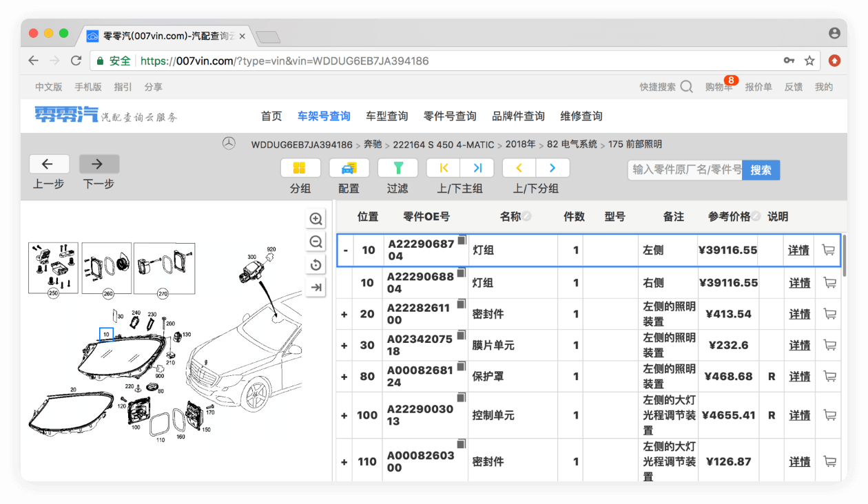Image resolution: width=868 pixels, height=504 pixels.
Task: Reset the diagram view rotation icon
Action: [x=316, y=265]
